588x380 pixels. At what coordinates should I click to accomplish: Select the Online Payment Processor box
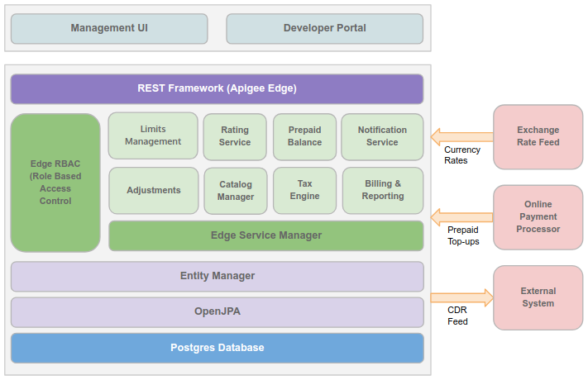point(538,217)
